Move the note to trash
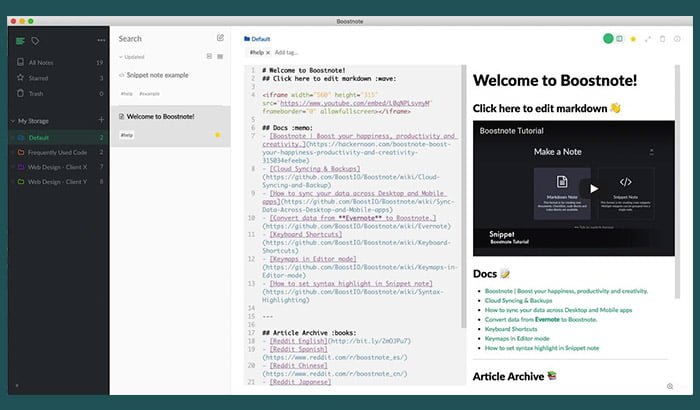The height and width of the screenshot is (410, 700). (662, 39)
